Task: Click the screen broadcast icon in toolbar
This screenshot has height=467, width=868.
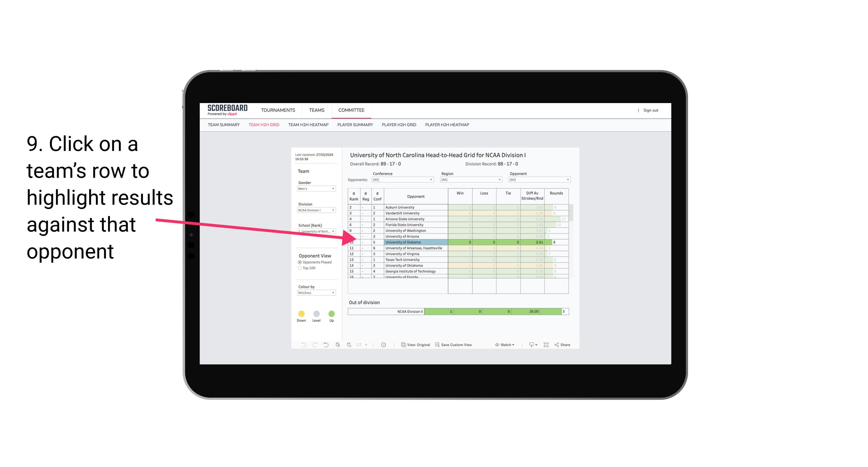Action: 530,345
